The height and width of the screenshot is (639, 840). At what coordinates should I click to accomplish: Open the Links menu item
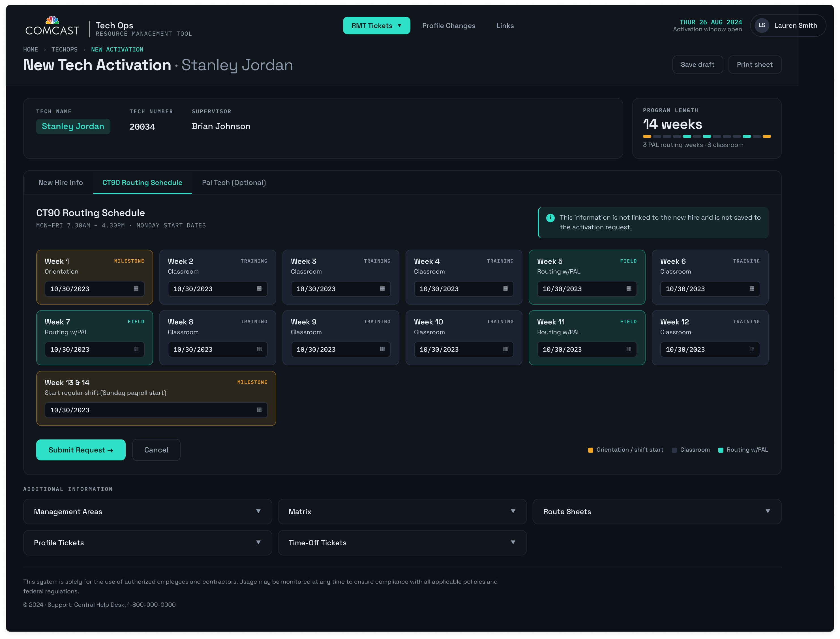(x=505, y=25)
